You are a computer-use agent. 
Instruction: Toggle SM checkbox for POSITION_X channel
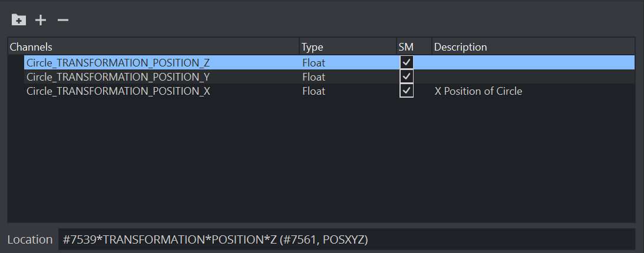[x=407, y=91]
